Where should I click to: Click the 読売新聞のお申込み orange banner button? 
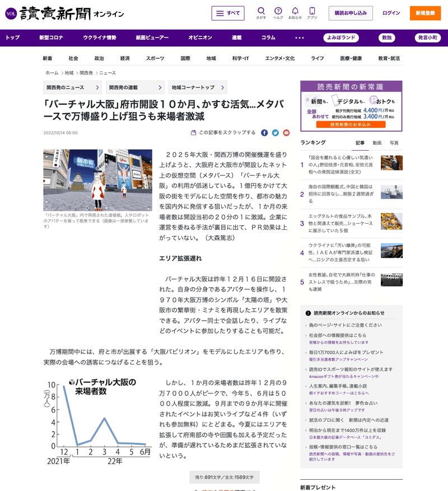coord(351,124)
